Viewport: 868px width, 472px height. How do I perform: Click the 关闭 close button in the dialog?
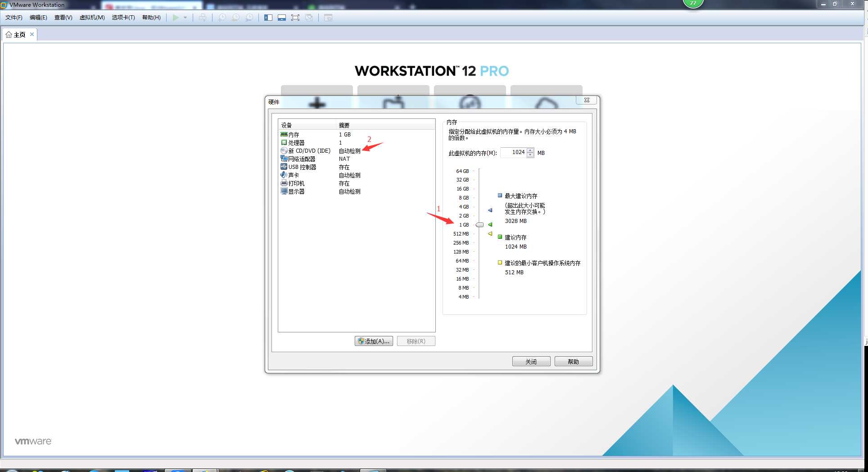(x=531, y=361)
